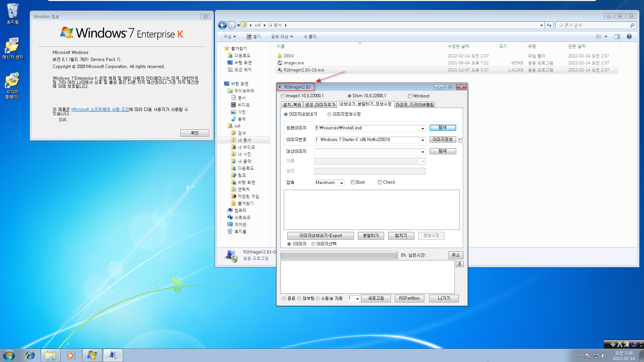
Task: Select the DISM folder in file list
Action: coord(289,56)
